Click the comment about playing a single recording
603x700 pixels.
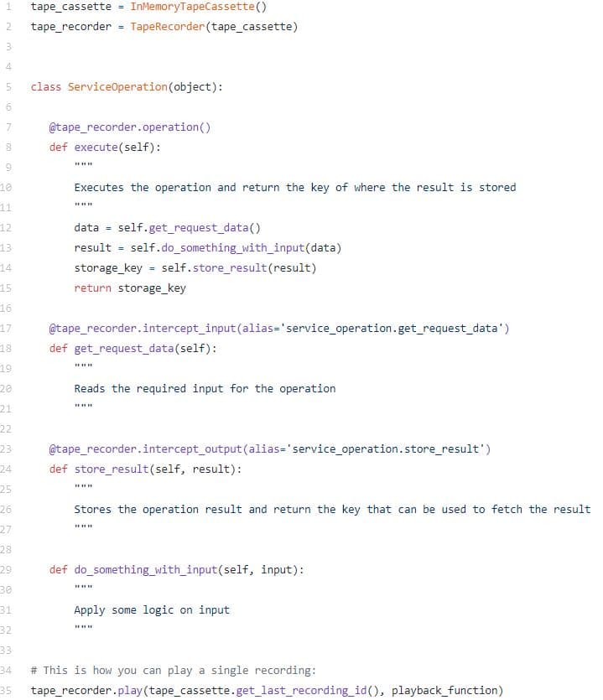(174, 671)
